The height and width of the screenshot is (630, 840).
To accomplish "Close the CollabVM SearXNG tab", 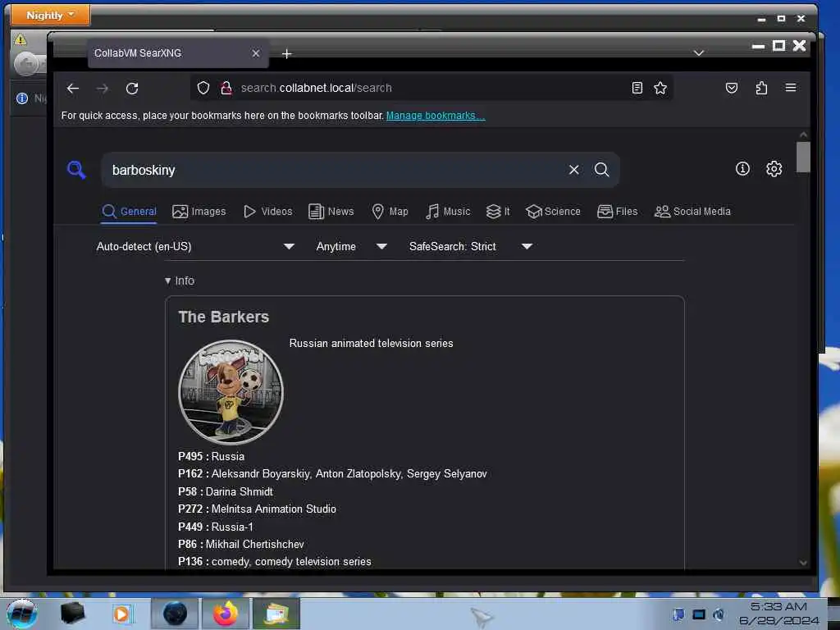I will [256, 53].
